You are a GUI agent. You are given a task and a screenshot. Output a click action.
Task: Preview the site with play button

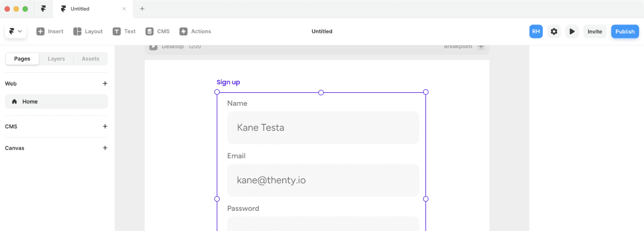[572, 32]
